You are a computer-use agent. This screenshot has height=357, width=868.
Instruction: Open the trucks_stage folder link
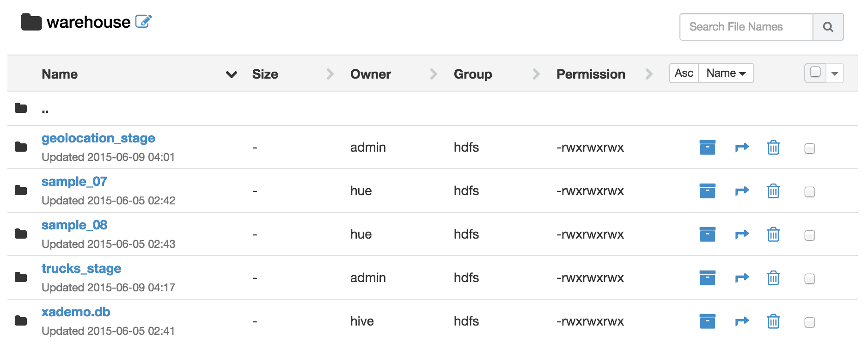81,269
